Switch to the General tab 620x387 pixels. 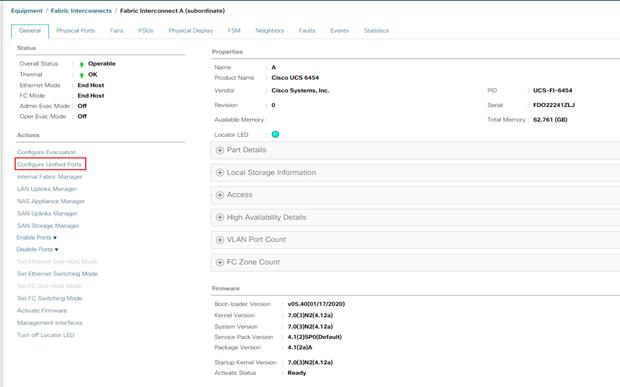click(x=30, y=31)
